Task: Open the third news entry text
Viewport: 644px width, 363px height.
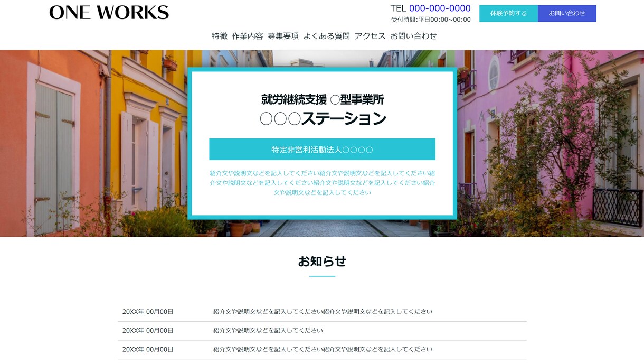Action: 323,349
